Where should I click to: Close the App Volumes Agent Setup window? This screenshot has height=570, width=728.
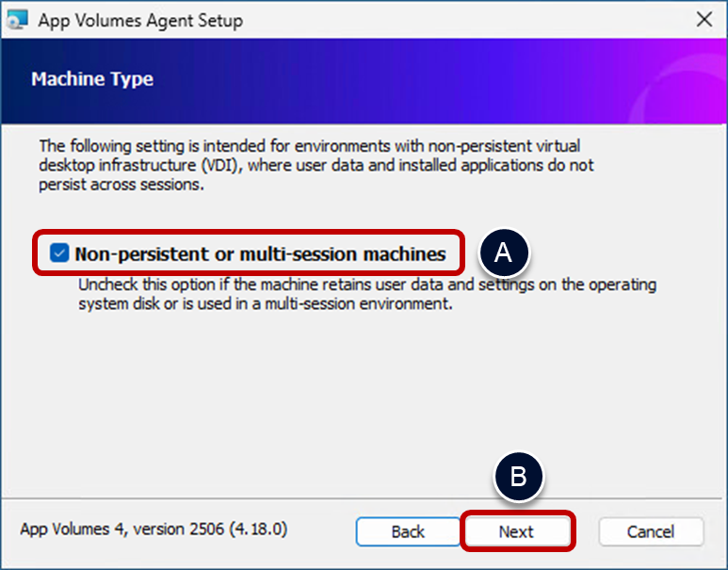coord(703,20)
